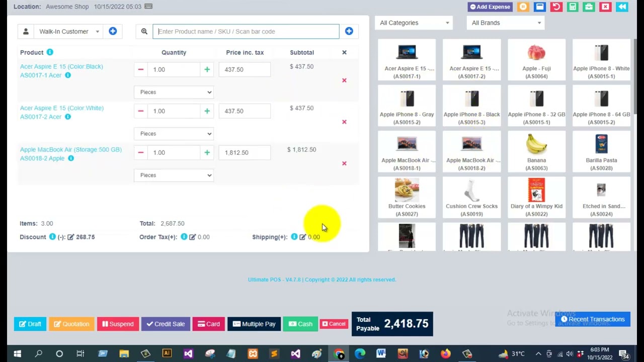Edit order tax pencil icon
Screen dimensions: 644x362
coord(192,237)
